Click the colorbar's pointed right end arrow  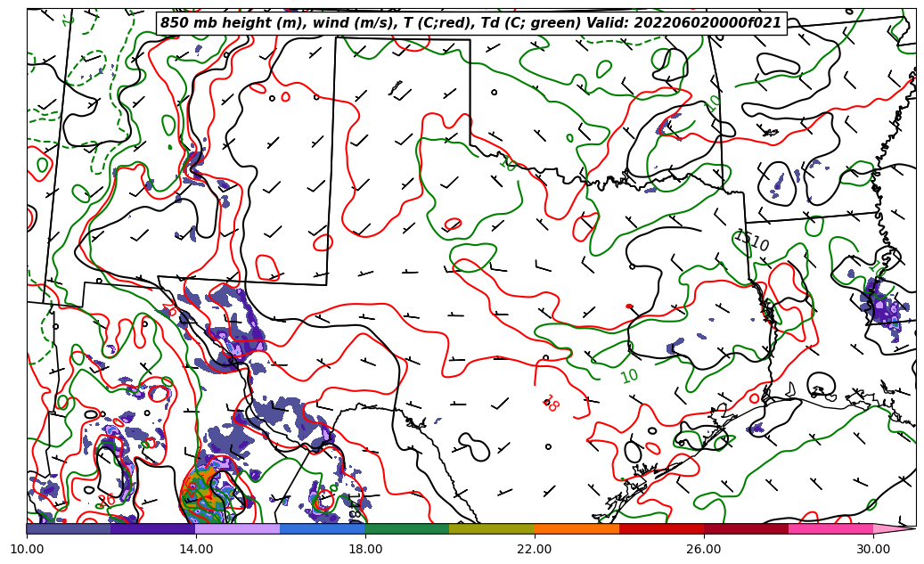pos(894,529)
